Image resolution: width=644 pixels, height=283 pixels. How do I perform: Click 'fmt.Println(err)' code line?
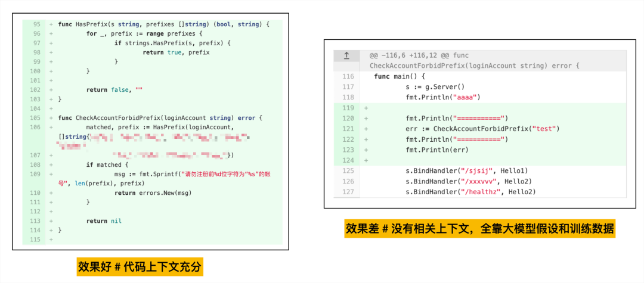click(437, 150)
